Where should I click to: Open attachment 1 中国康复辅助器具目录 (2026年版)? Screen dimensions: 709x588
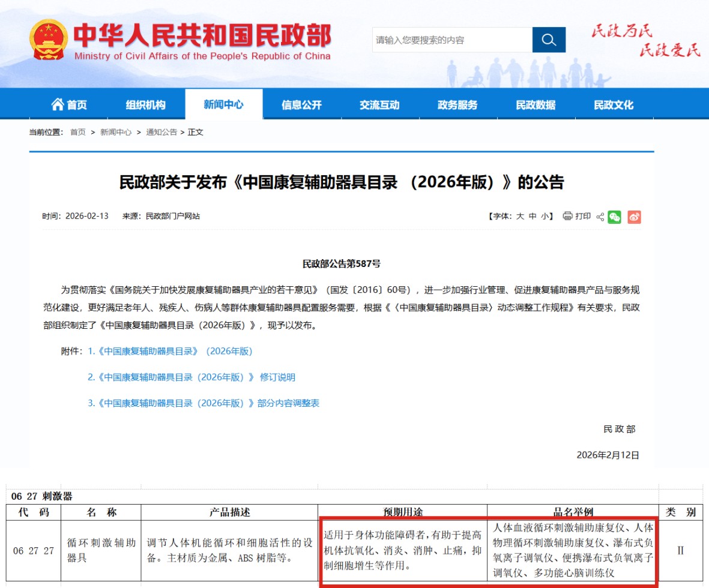[170, 352]
